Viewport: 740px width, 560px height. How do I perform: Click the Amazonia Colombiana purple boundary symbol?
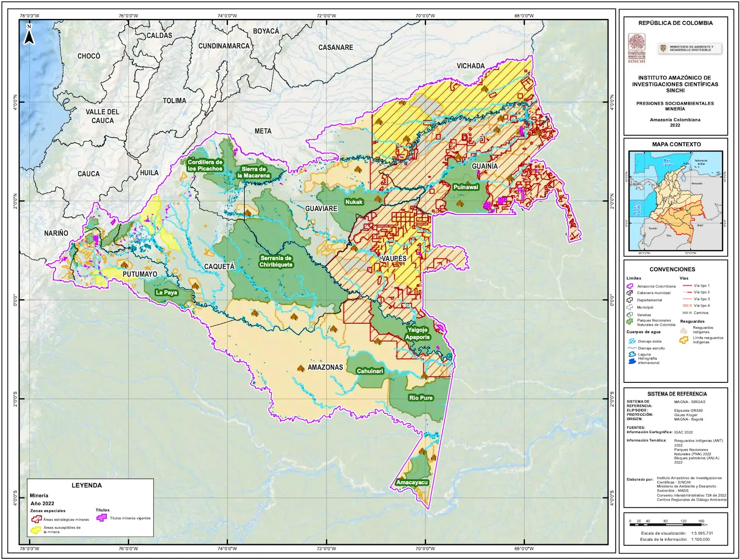click(630, 286)
